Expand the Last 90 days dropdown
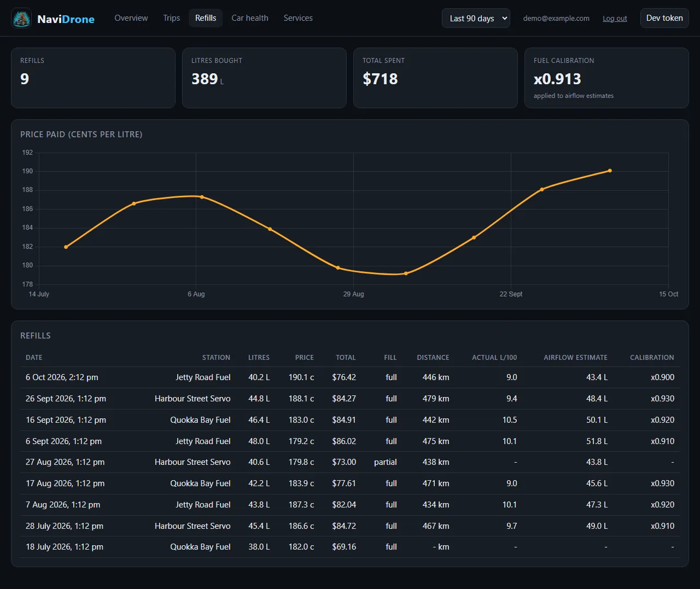The height and width of the screenshot is (589, 700). pos(476,18)
